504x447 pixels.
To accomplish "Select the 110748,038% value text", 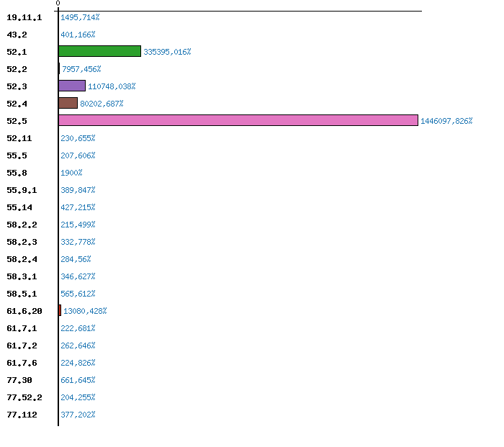I will tap(112, 86).
